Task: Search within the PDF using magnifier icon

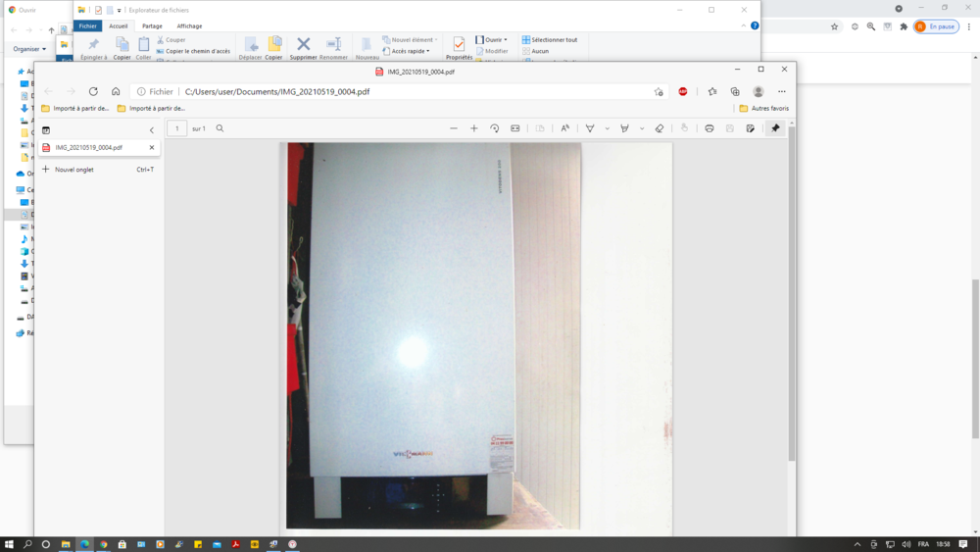Action: point(220,128)
